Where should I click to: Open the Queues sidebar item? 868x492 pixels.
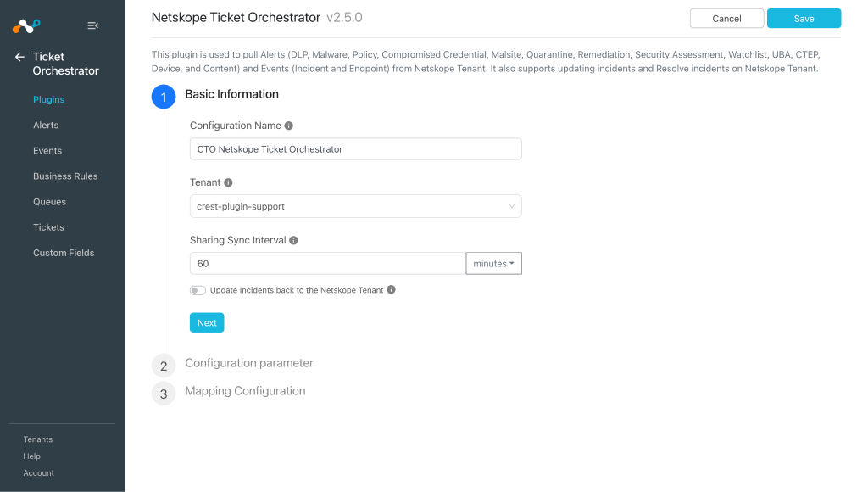(x=49, y=202)
